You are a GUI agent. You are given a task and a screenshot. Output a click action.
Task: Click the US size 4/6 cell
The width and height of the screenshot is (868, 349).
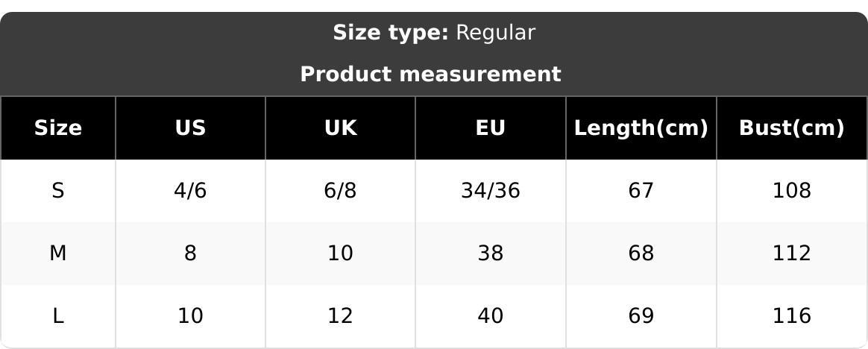click(190, 191)
